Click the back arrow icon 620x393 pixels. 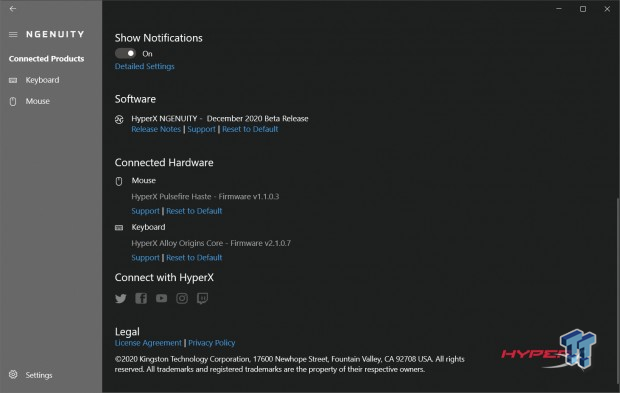(13, 9)
